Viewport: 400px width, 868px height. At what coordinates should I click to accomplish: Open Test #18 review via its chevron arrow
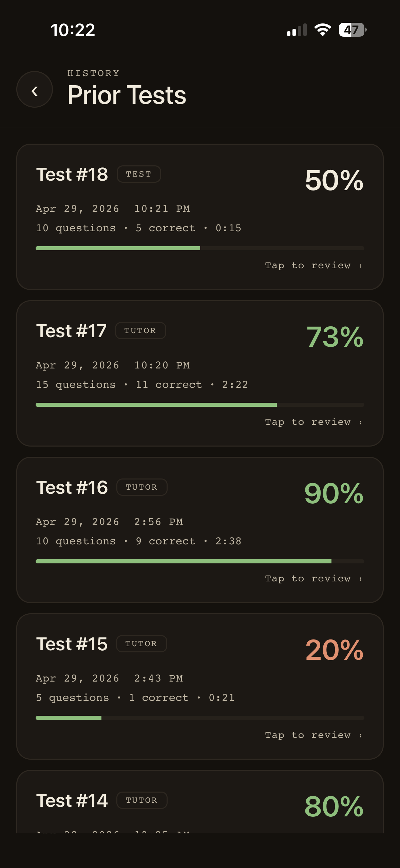pyautogui.click(x=360, y=265)
